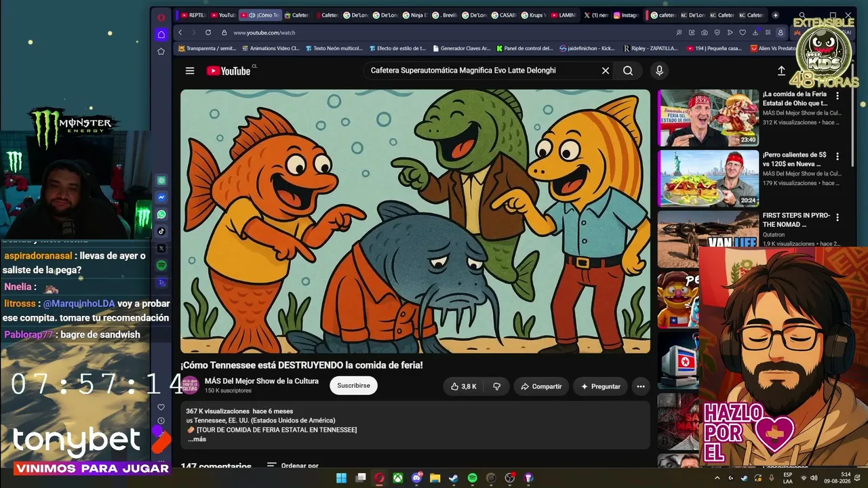Image resolution: width=868 pixels, height=488 pixels.
Task: Go to the YouTube home logo
Action: (229, 70)
